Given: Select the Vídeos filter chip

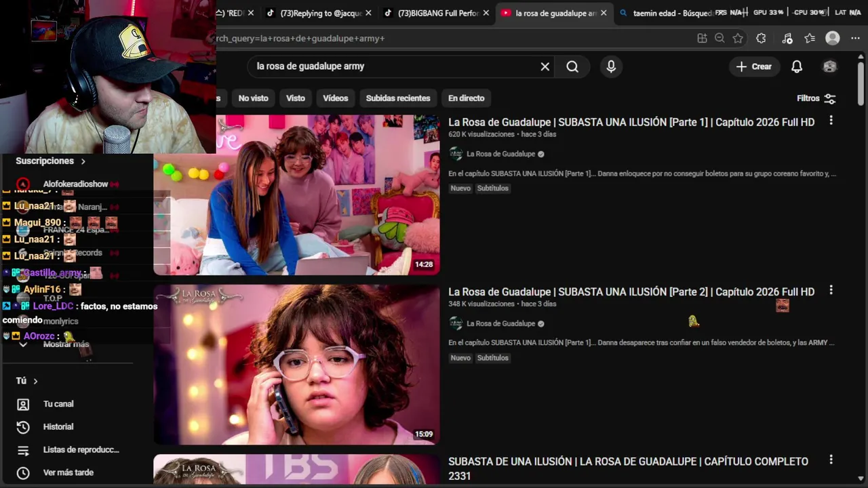Looking at the screenshot, I should tap(335, 98).
